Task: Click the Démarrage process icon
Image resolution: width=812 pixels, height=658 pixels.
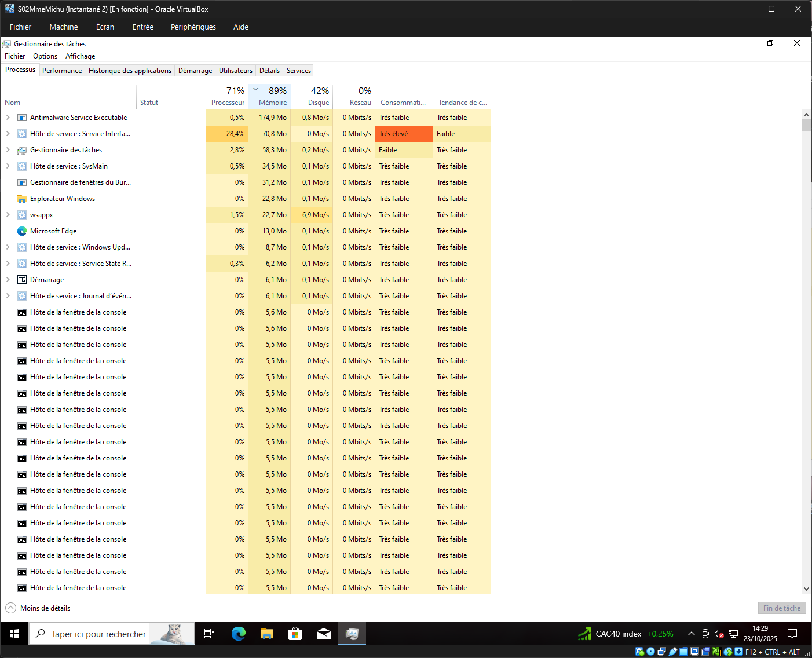Action: (x=22, y=280)
